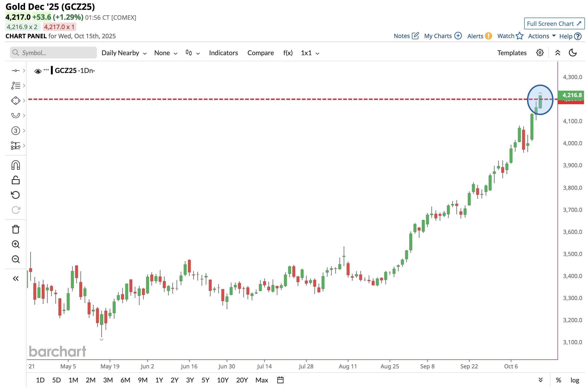The height and width of the screenshot is (389, 588).
Task: Toggle percent scale option
Action: point(558,380)
